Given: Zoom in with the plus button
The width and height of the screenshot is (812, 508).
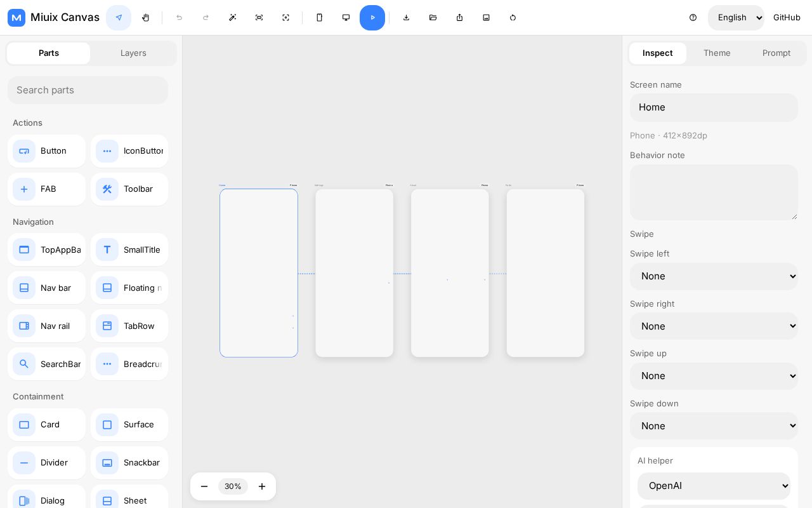Looking at the screenshot, I should (262, 486).
